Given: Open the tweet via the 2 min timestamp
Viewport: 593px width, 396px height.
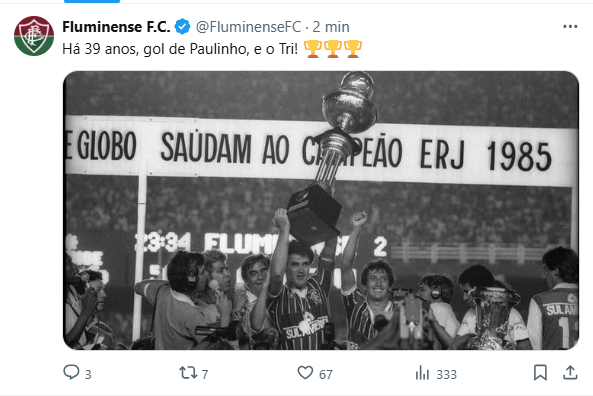Looking at the screenshot, I should pos(331,27).
